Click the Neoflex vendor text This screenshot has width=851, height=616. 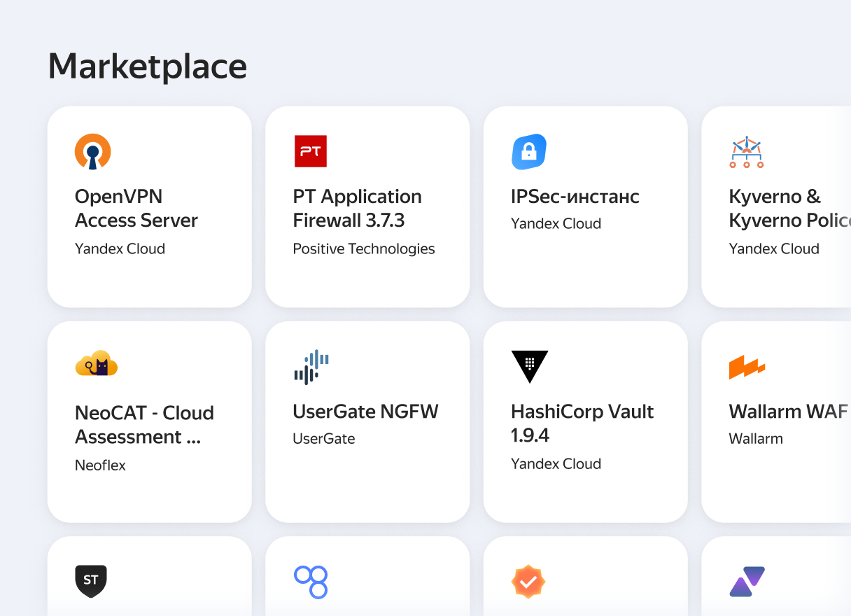click(100, 465)
